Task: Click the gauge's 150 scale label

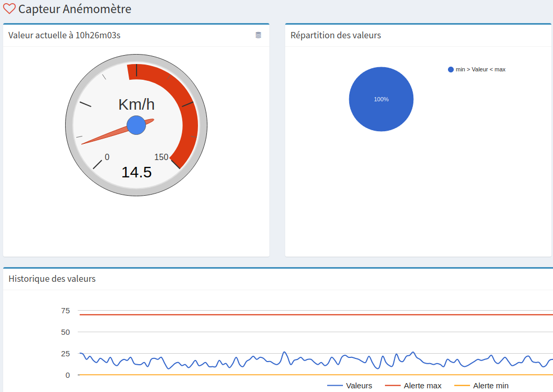Action: click(x=161, y=157)
